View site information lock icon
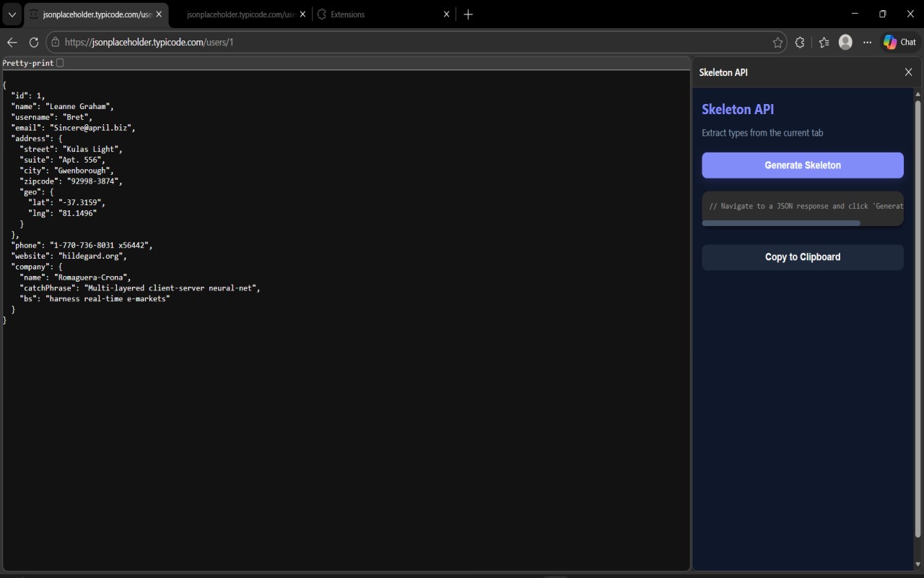 [56, 43]
